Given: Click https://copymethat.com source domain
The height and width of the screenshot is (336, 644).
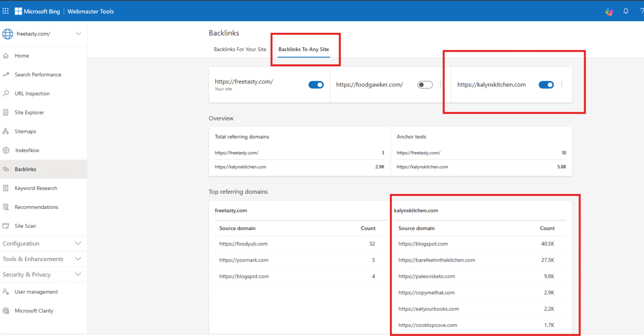Looking at the screenshot, I should [427, 292].
